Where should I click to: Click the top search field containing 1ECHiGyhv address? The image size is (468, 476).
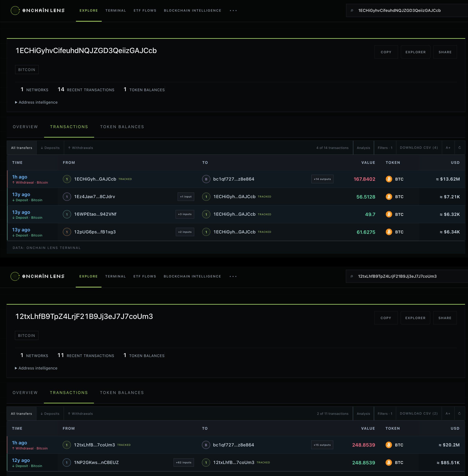click(407, 10)
